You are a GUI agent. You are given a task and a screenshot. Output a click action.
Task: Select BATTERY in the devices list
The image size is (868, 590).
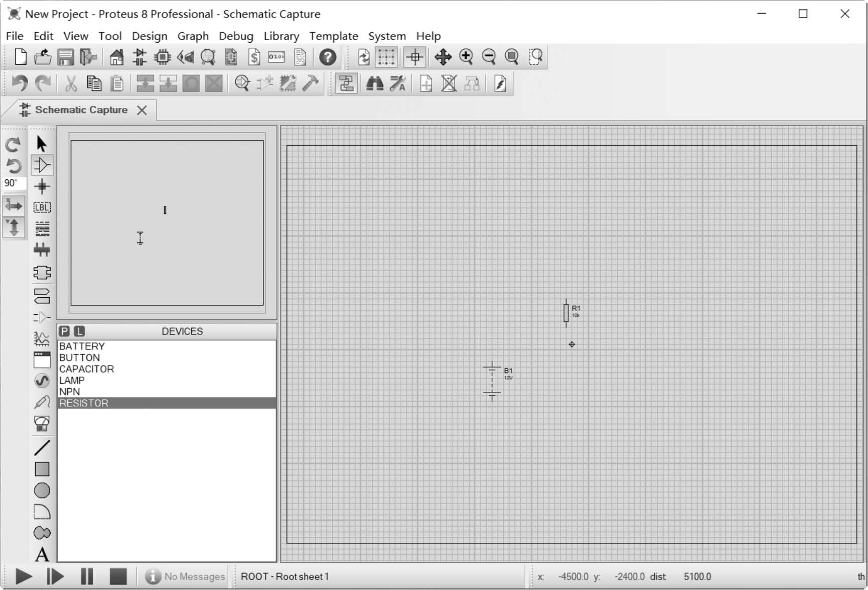point(167,346)
